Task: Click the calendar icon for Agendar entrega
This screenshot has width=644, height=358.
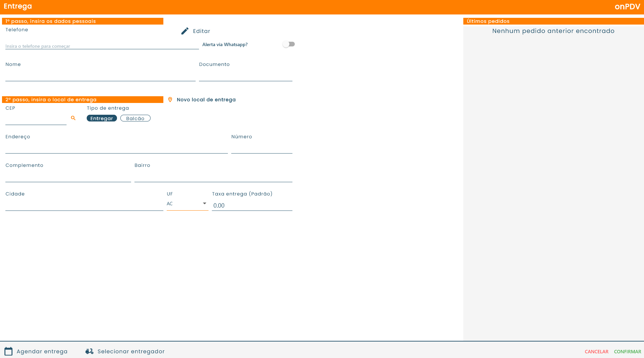Action: point(8,351)
